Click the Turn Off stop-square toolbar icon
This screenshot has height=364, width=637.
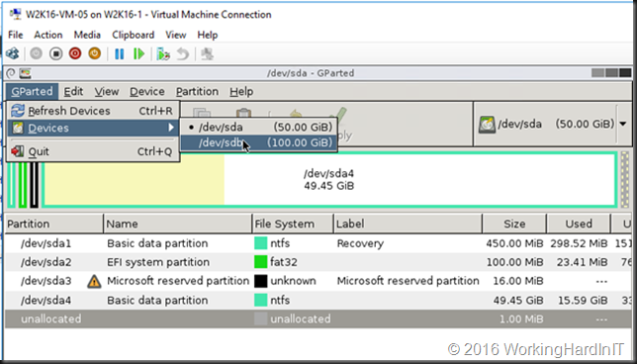tap(56, 53)
